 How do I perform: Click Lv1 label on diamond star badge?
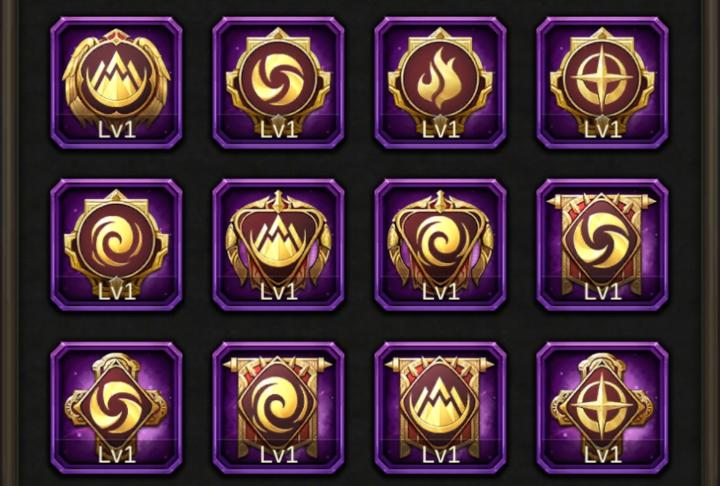(602, 454)
